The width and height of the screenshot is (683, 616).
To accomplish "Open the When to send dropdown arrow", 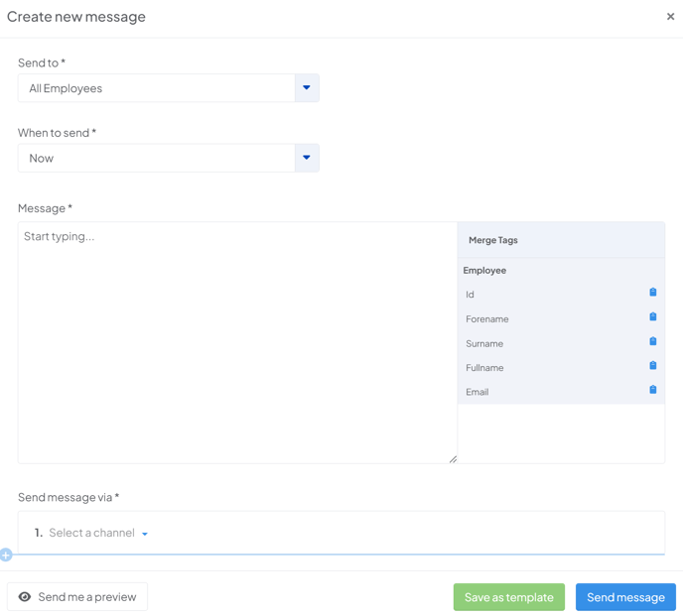I will (x=307, y=158).
